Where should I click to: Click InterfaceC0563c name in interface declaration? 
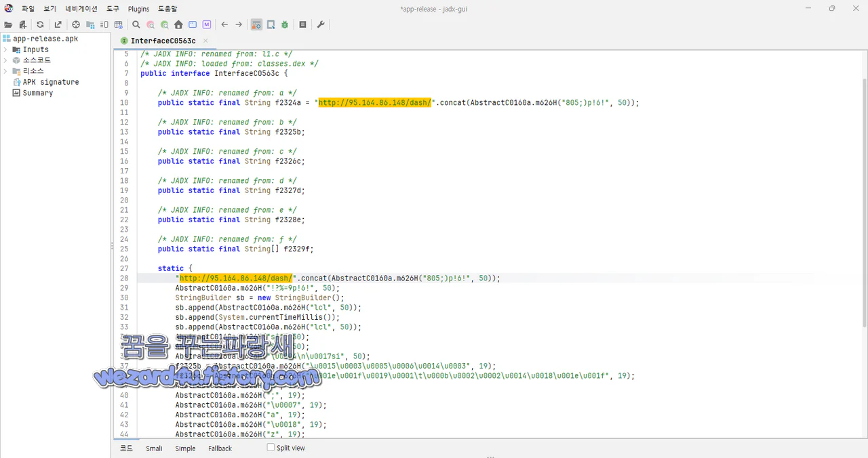point(246,73)
